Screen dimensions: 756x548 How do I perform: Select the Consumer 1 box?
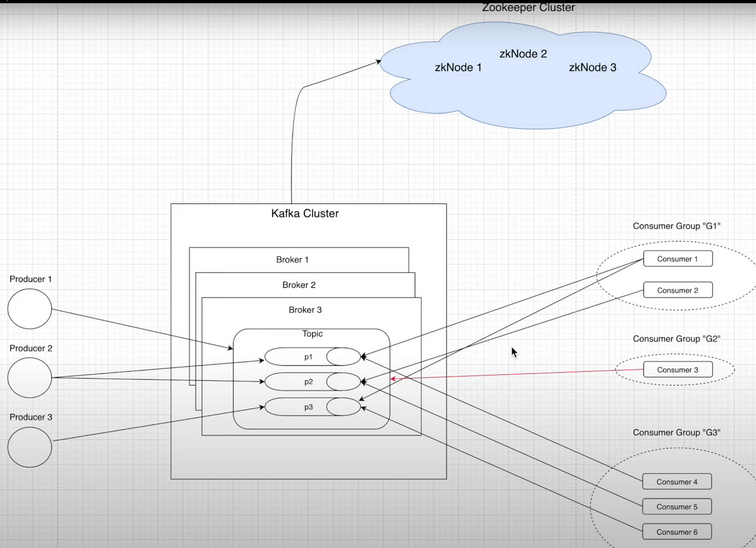678,259
